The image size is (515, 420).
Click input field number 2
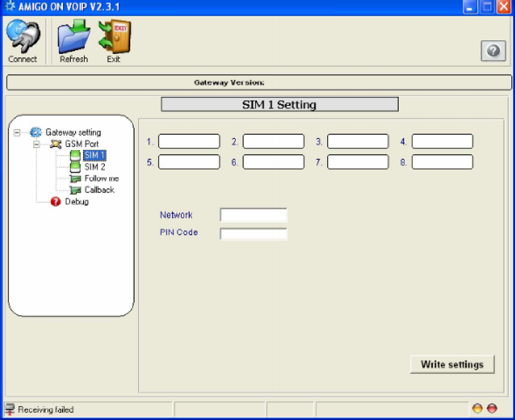pyautogui.click(x=274, y=142)
